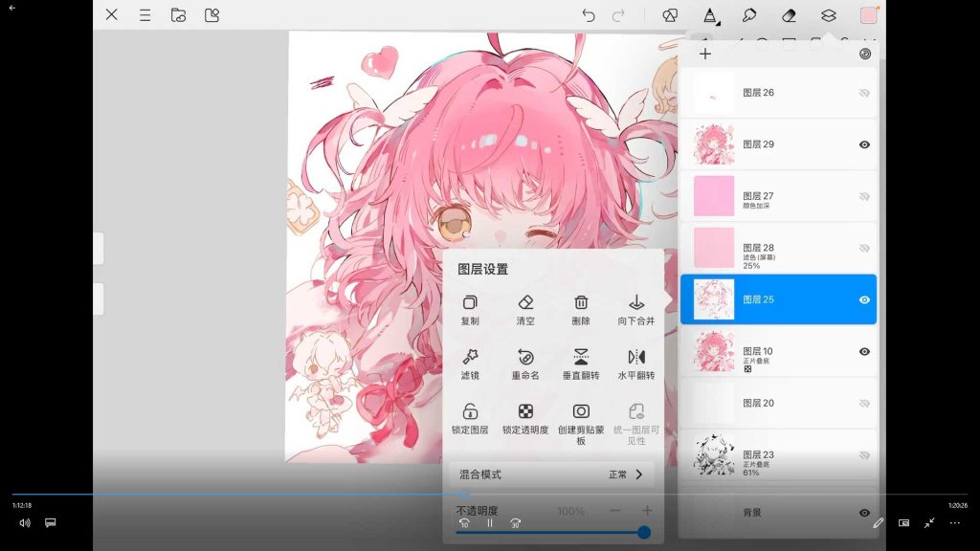Delete the layer with 删除
The height and width of the screenshot is (551, 980).
click(581, 310)
